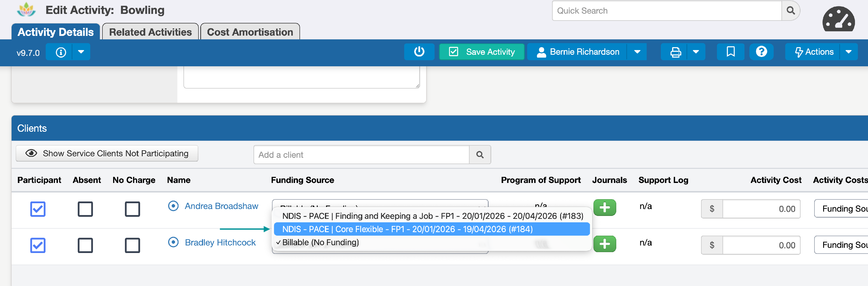Expand the dropdown arrow next to the info icon
The height and width of the screenshot is (286, 868).
[81, 52]
